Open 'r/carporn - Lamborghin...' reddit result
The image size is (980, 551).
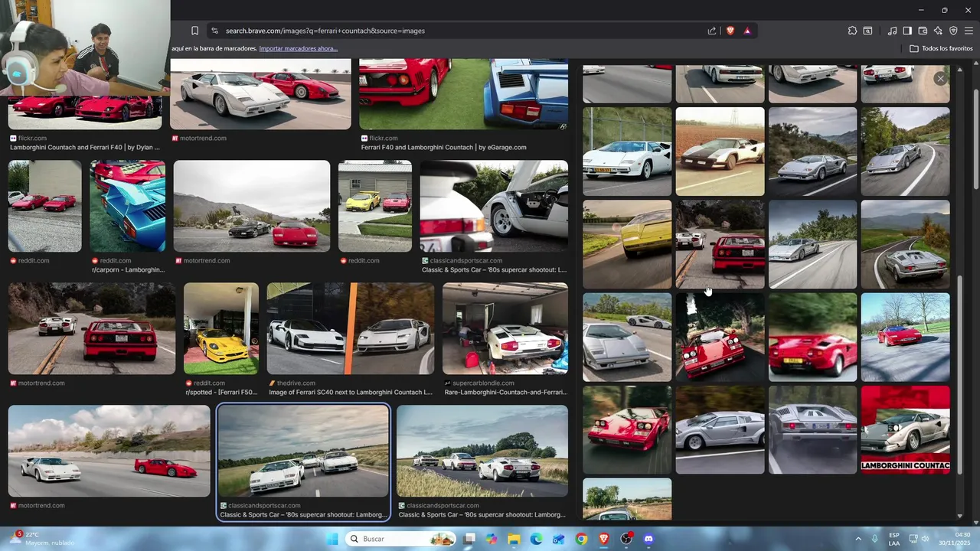[128, 269]
